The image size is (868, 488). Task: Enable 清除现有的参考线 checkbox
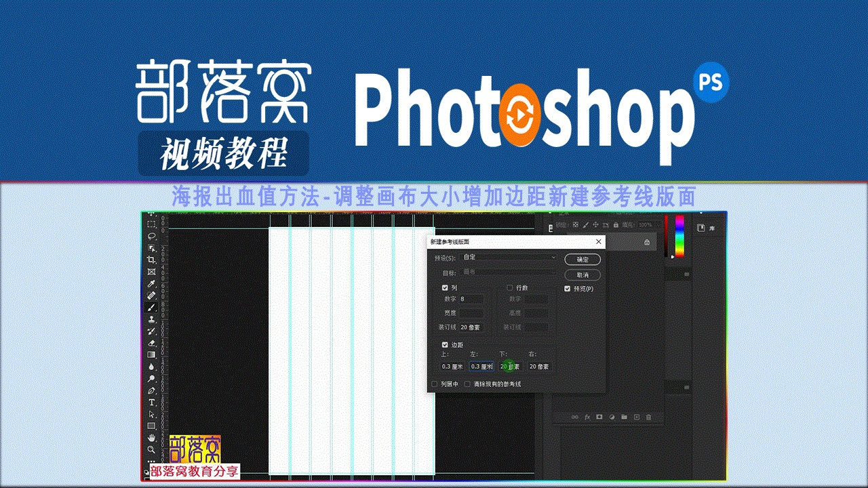point(467,384)
